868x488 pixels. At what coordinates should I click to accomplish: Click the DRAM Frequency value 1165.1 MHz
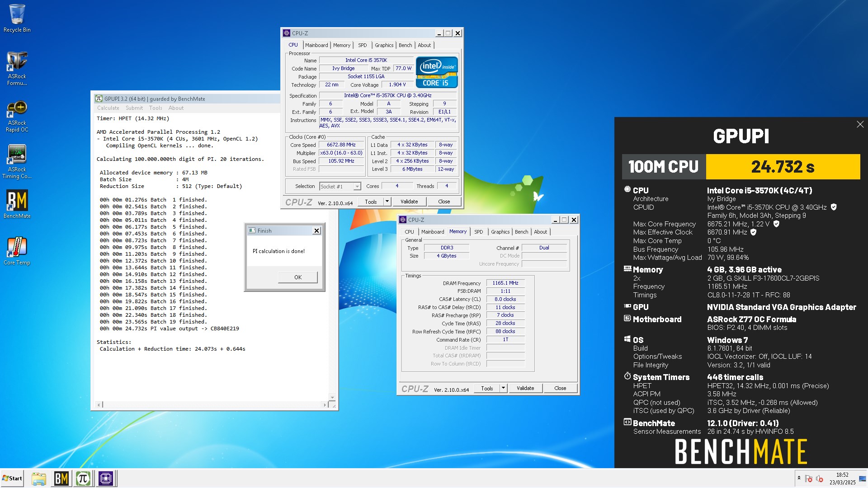click(505, 283)
